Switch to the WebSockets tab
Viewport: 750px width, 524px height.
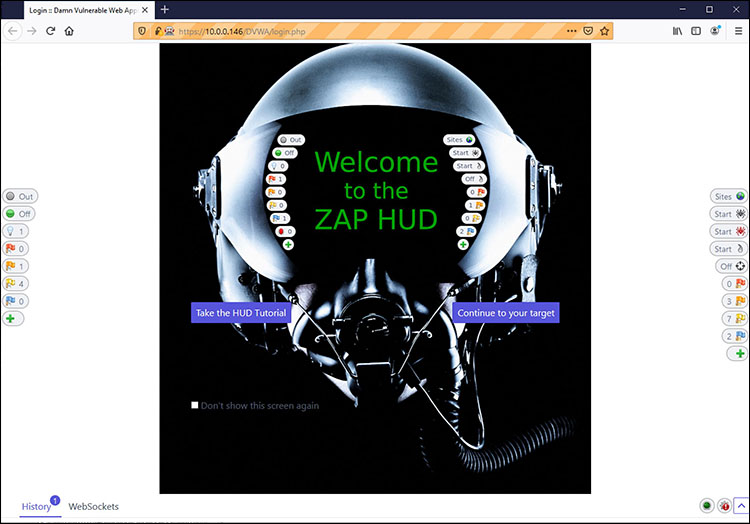point(93,507)
